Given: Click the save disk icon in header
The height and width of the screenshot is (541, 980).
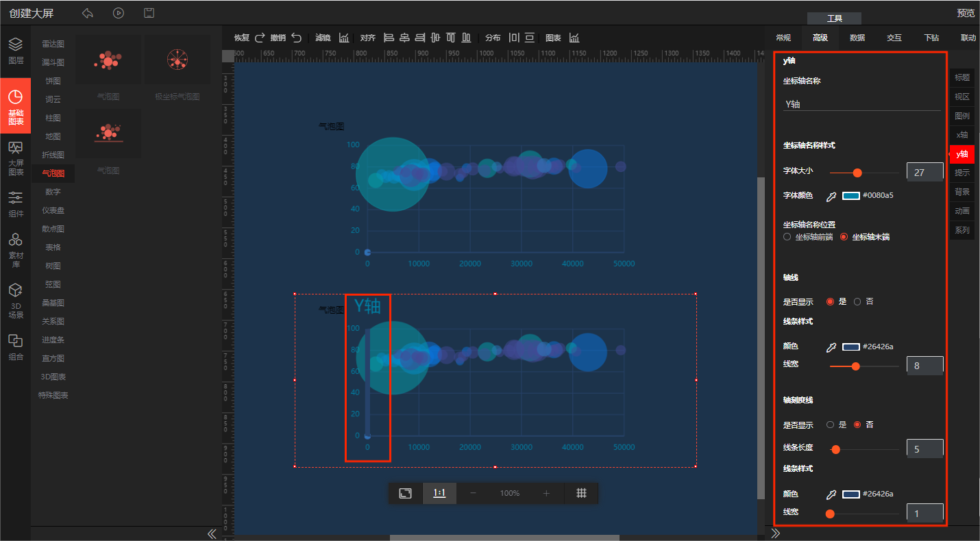Looking at the screenshot, I should coord(149,13).
